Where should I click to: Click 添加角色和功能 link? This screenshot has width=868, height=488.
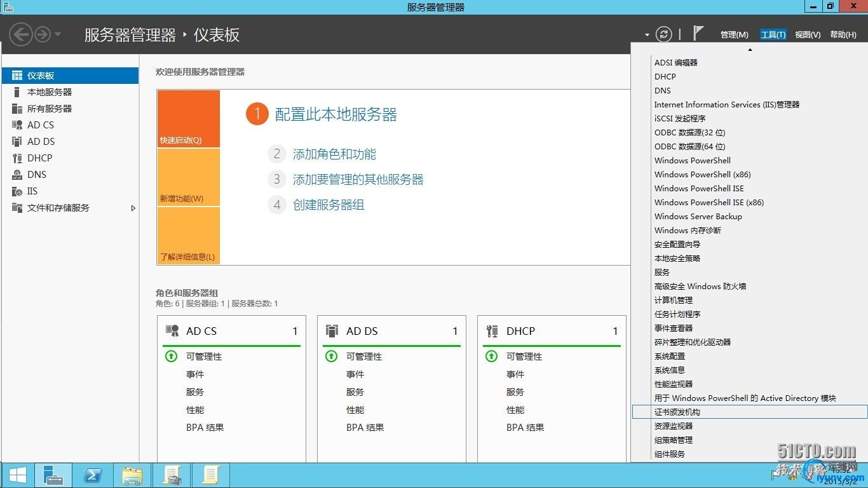(x=334, y=154)
